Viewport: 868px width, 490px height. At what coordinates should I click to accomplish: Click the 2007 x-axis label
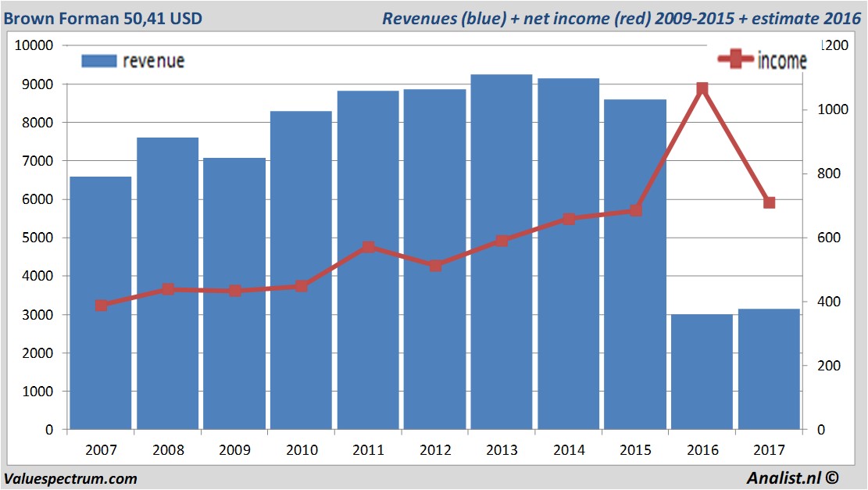tap(102, 449)
